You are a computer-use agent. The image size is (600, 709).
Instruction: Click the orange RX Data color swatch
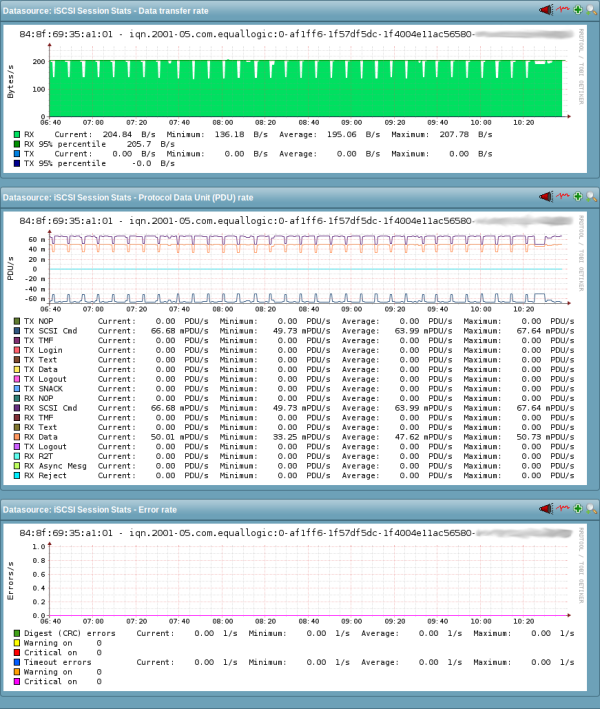[x=17, y=437]
